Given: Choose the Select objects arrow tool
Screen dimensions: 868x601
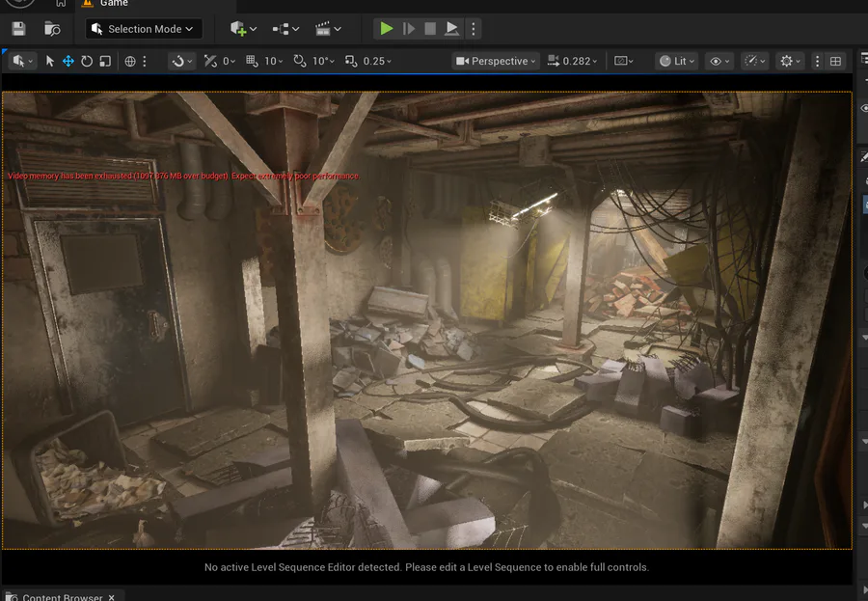Looking at the screenshot, I should pyautogui.click(x=50, y=61).
